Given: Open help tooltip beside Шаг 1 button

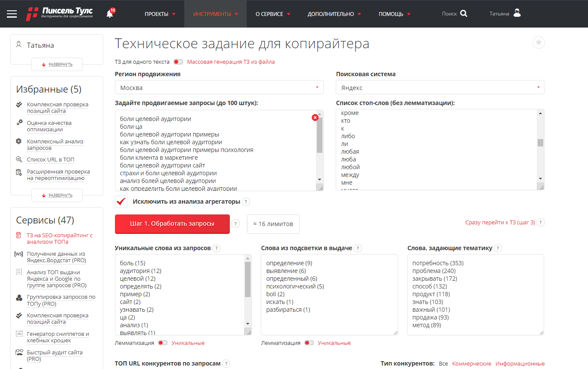Looking at the screenshot, I should click(x=235, y=224).
